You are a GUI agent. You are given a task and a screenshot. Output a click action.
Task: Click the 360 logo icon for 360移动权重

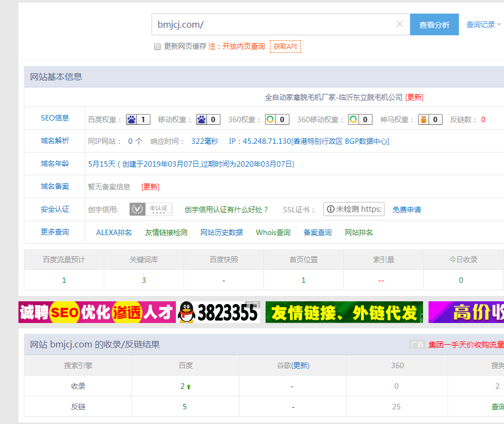pyautogui.click(x=354, y=119)
